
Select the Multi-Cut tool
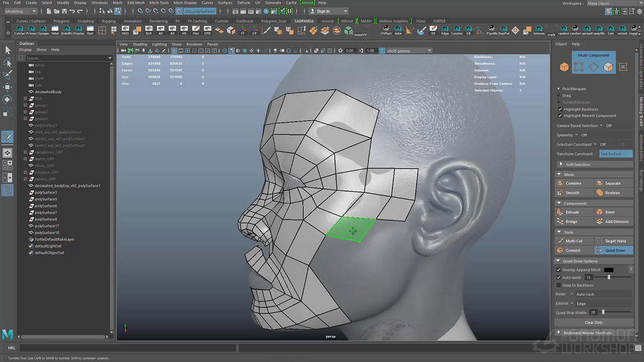tap(574, 241)
